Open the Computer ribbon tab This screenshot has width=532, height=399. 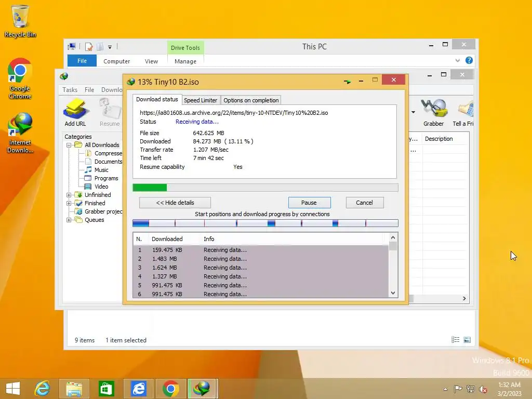coord(117,61)
